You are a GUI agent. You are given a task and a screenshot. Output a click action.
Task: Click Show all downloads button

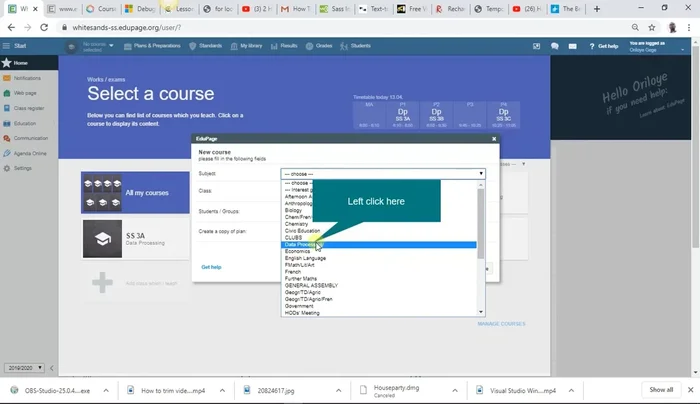point(661,389)
